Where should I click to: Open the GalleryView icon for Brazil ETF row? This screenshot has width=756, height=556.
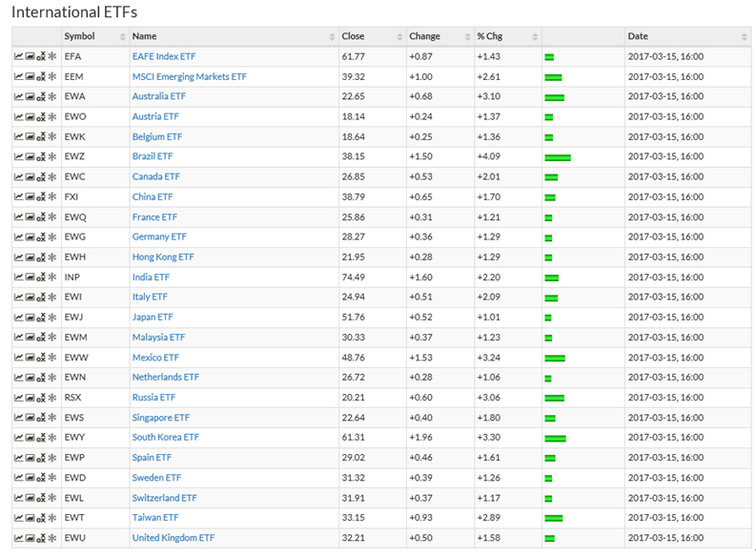pos(30,156)
